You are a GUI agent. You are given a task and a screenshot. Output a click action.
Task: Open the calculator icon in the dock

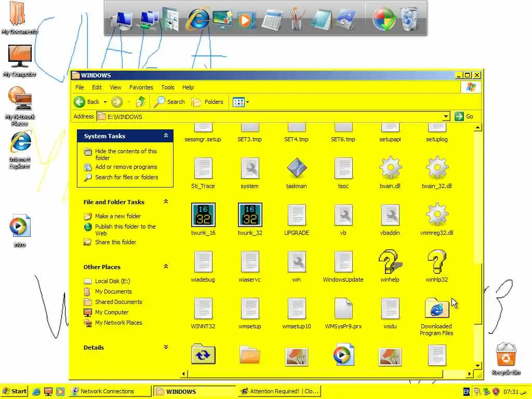point(272,20)
